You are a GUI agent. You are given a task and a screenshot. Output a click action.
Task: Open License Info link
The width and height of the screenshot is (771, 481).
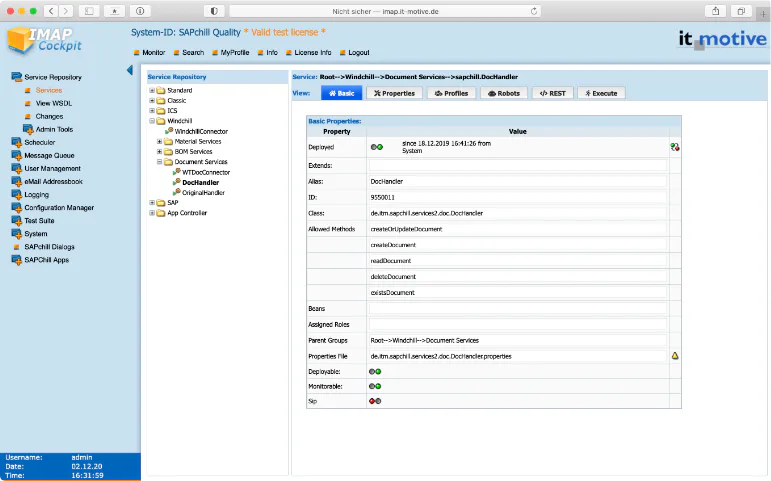(x=313, y=53)
